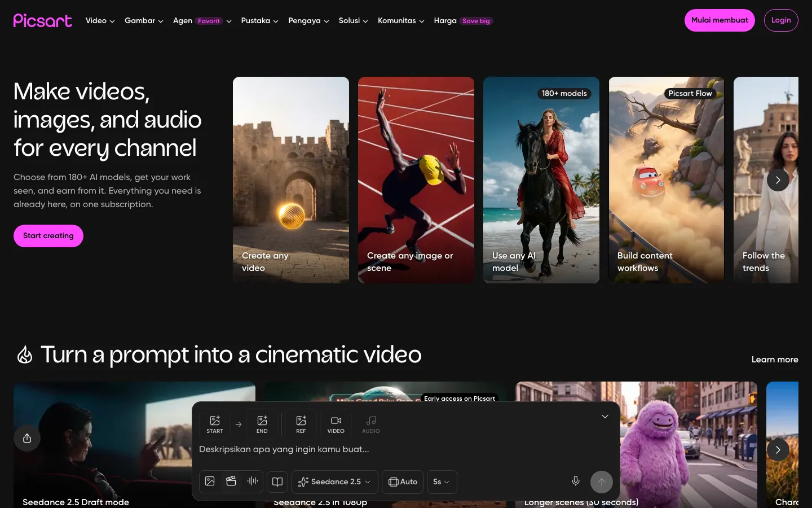Click the Start creating button
Viewport: 812px width, 508px height.
48,236
